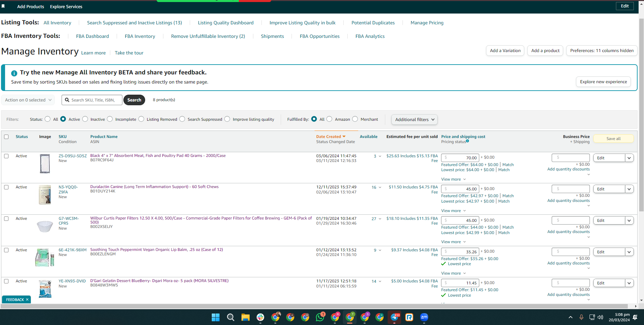Focus the Search SKU, Title, ISBN field
The image size is (644, 325).
(x=92, y=100)
